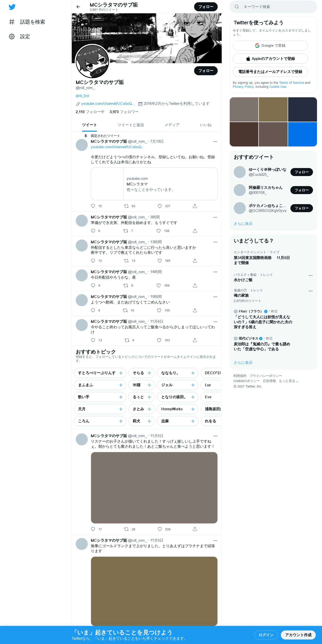
Task: Sign up with Google で登録
Action: click(270, 46)
